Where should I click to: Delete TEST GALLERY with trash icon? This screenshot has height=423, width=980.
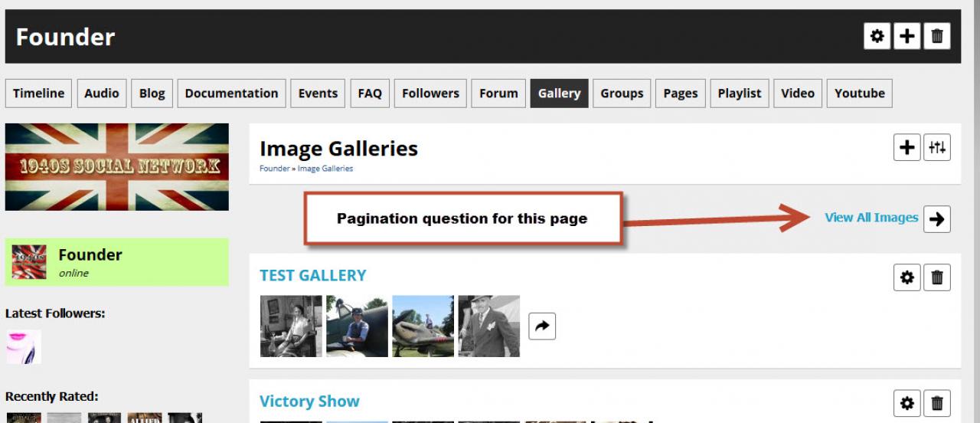pos(937,277)
